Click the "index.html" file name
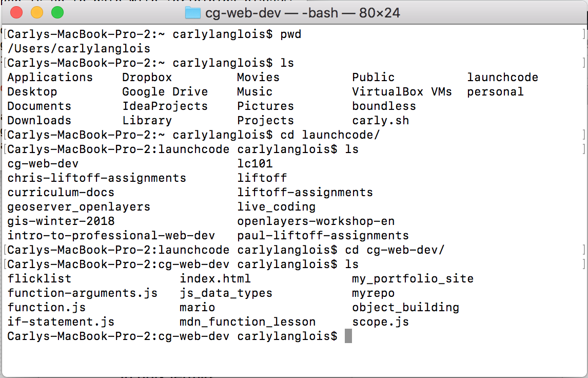588x378 pixels. coord(215,279)
